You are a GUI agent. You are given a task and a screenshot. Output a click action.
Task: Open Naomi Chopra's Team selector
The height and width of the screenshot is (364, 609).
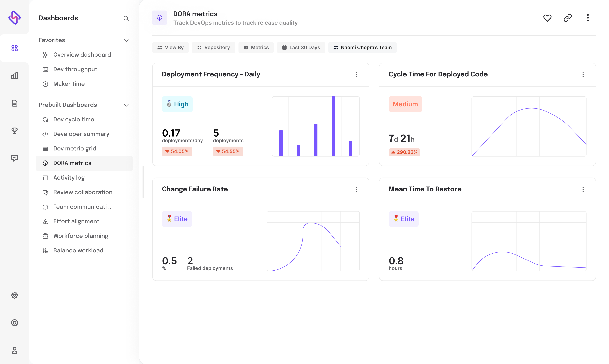pyautogui.click(x=362, y=47)
